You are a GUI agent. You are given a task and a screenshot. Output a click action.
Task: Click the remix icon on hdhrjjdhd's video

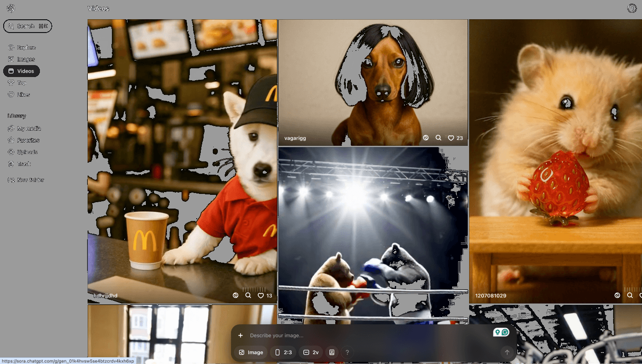point(236,296)
